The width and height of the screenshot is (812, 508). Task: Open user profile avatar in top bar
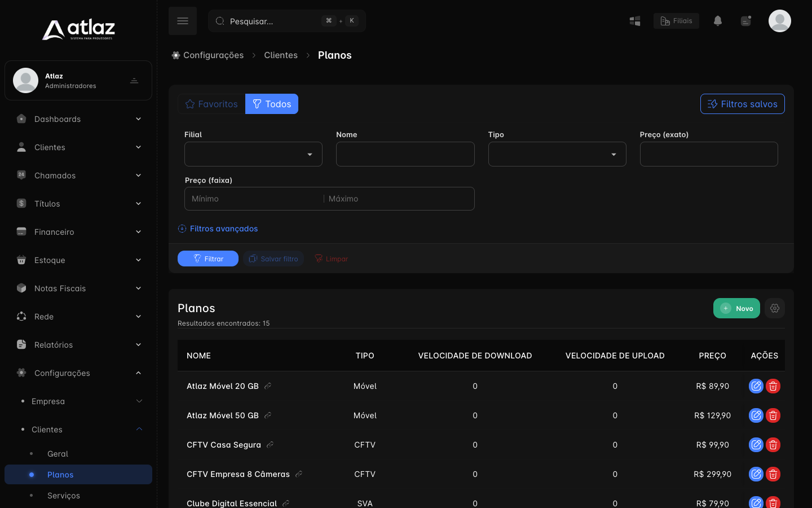pos(780,21)
